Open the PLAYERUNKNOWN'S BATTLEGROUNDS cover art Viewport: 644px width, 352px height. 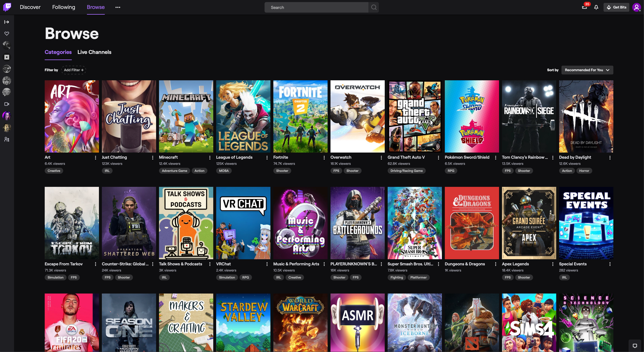(x=357, y=223)
